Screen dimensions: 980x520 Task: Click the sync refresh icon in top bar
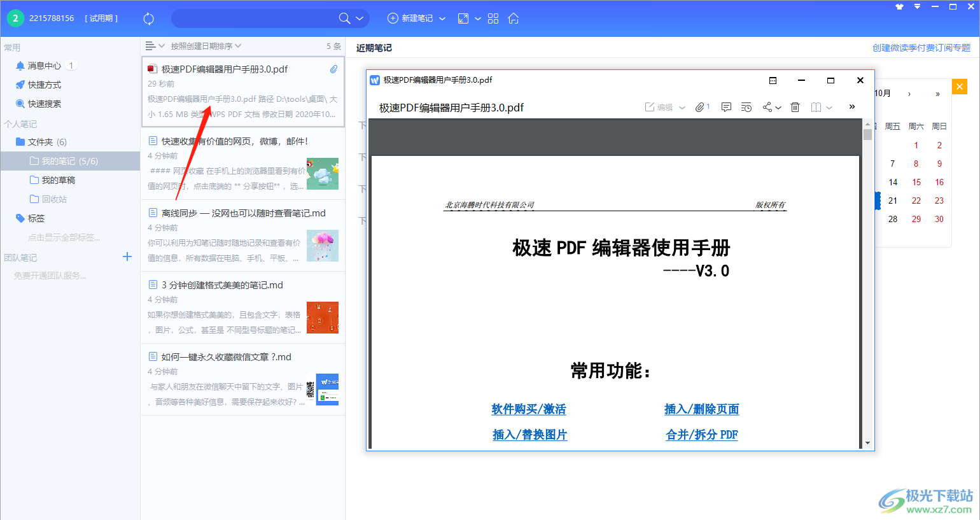point(149,18)
